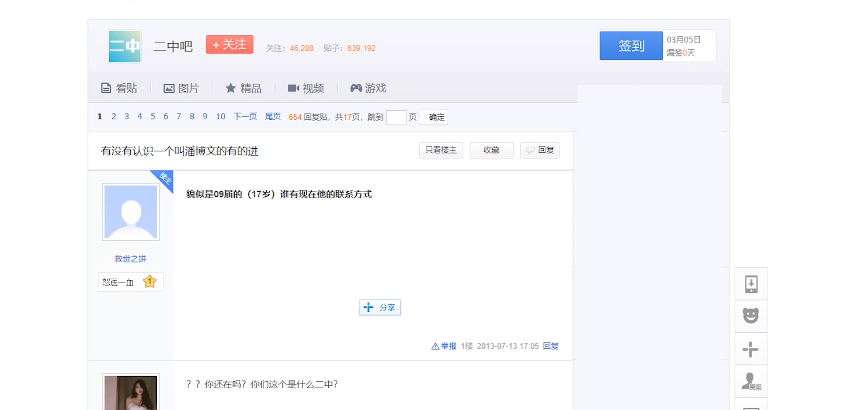Screen dimensions: 852x410
Task: Click the mobile download sidebar icon
Action: pyautogui.click(x=751, y=283)
